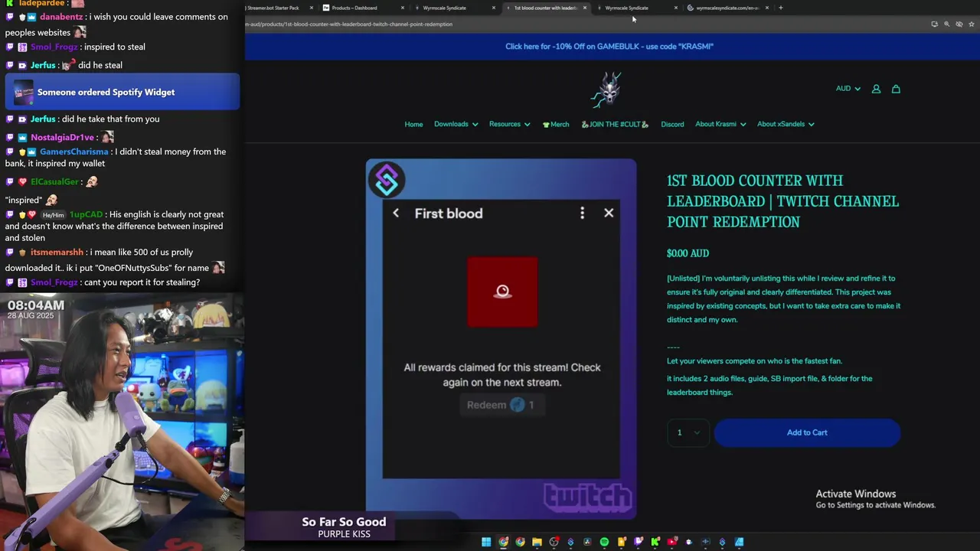Image resolution: width=980 pixels, height=551 pixels.
Task: Click chat username danabentz
Action: tap(61, 17)
